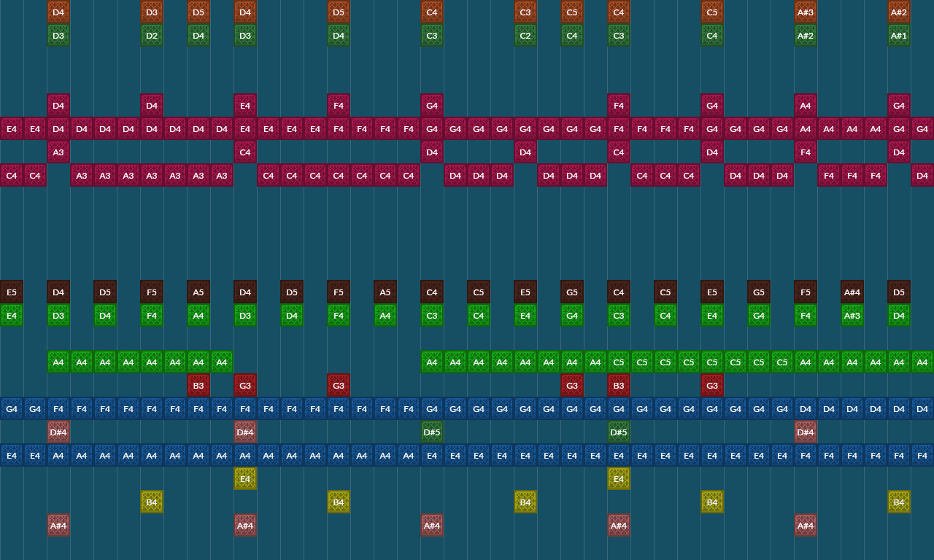Screen dimensions: 934x560
Task: Select the green A#1 note below A#2
Action: click(x=899, y=36)
